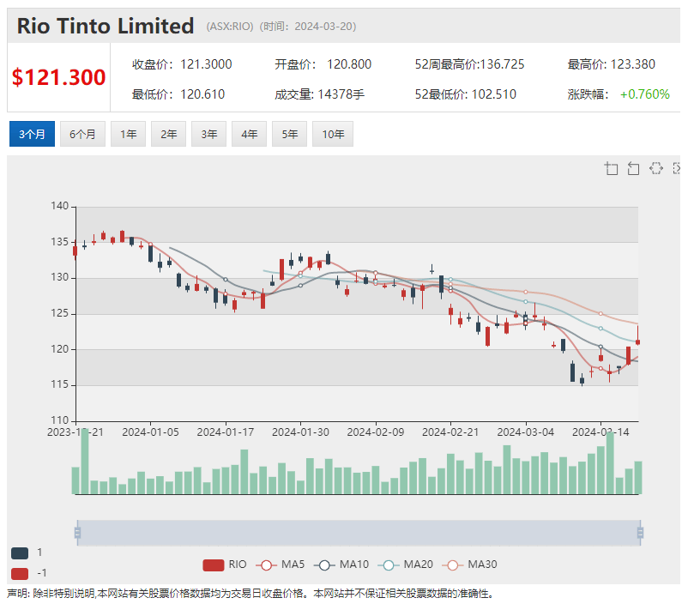The width and height of the screenshot is (694, 616).
Task: Open the 4年 range tab
Action: click(249, 134)
